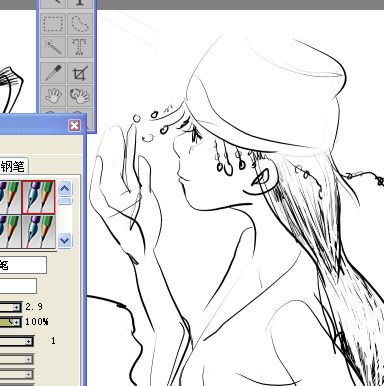Choose the dotted text selection tool

80,47
